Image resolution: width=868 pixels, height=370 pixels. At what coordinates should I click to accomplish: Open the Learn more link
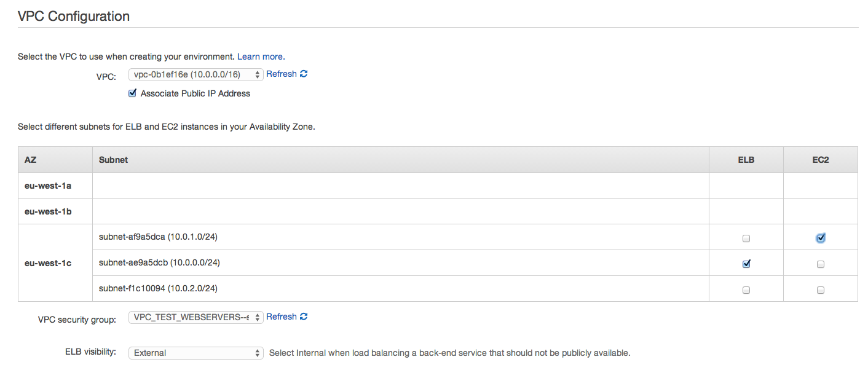[260, 57]
